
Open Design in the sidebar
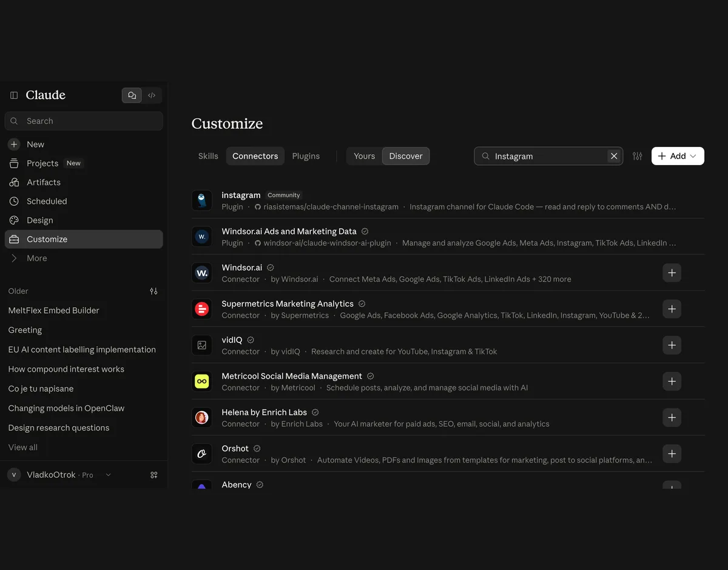click(84, 220)
